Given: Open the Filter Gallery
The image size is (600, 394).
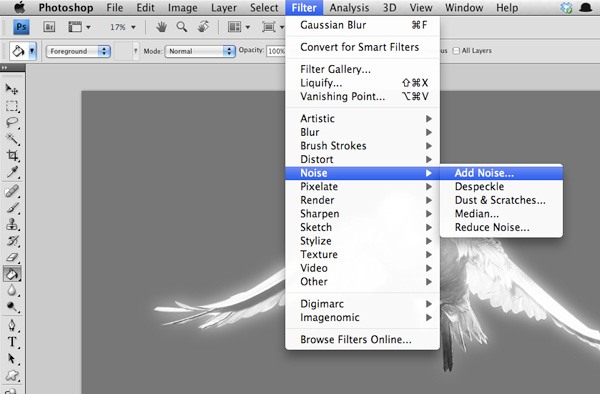Looking at the screenshot, I should pos(363,69).
